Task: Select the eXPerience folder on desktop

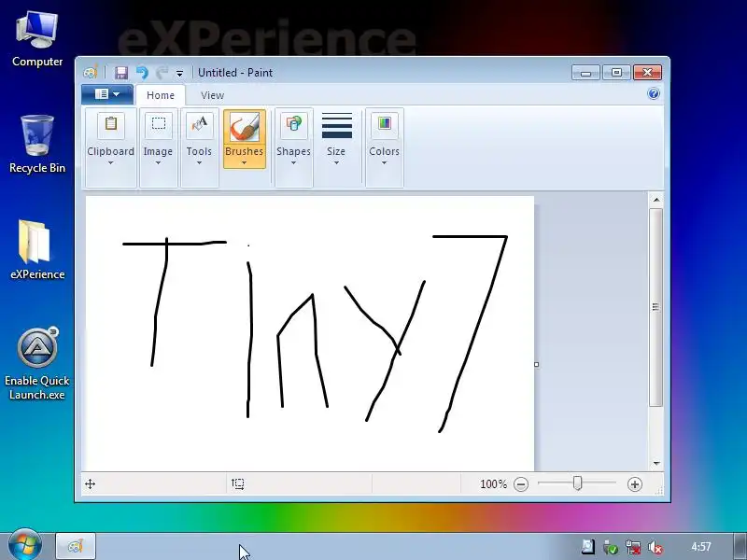Action: click(x=37, y=250)
